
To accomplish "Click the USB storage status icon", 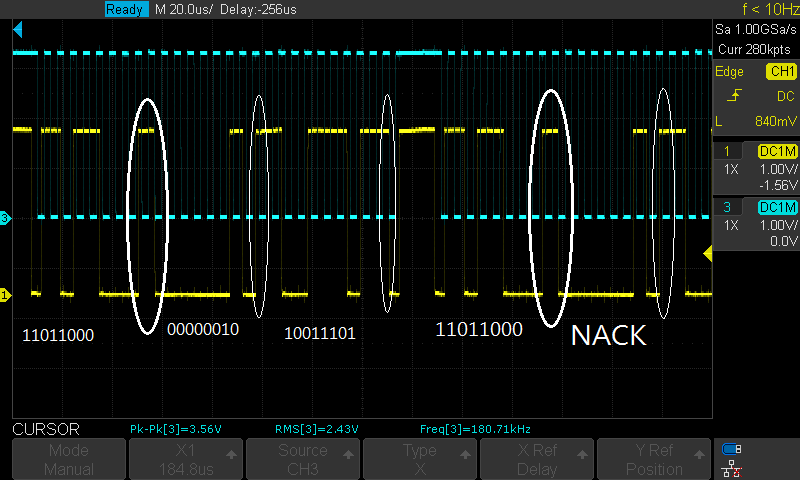I will click(732, 449).
